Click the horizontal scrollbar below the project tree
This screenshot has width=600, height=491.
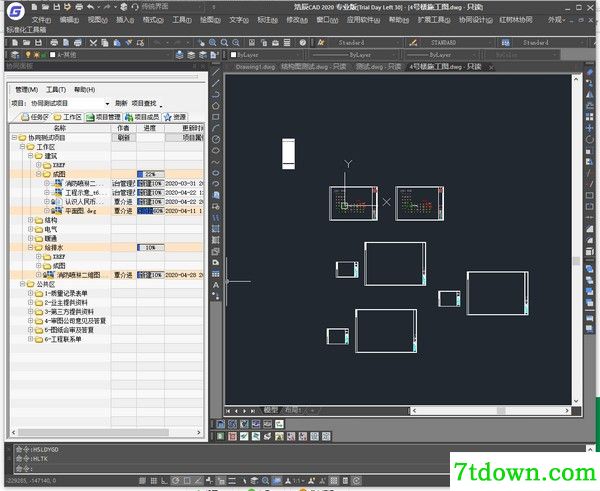click(106, 432)
